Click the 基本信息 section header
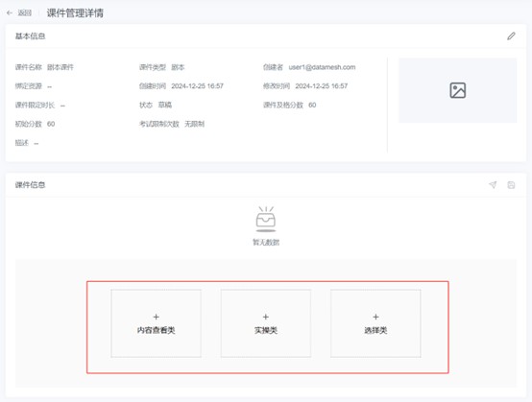The image size is (532, 402). coord(30,35)
